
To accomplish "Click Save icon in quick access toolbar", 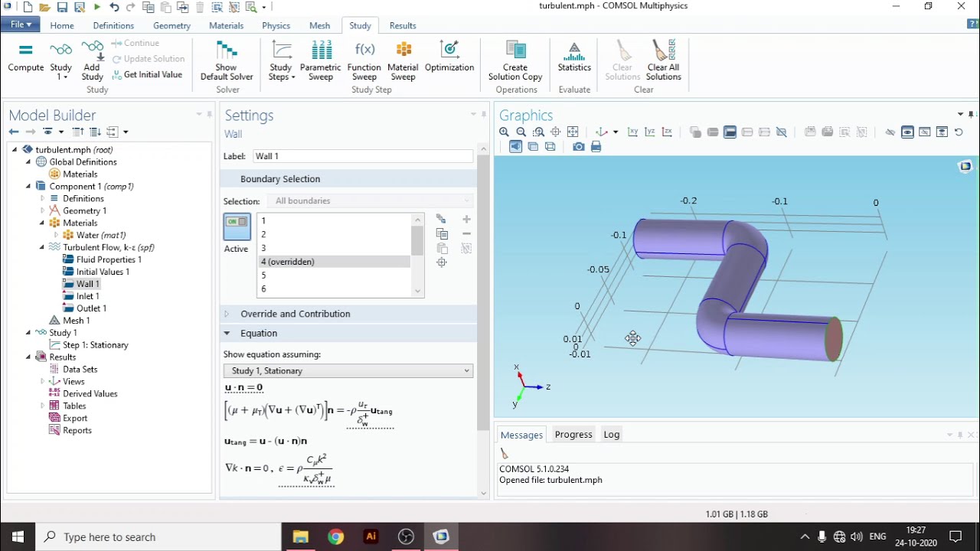I will [x=62, y=7].
